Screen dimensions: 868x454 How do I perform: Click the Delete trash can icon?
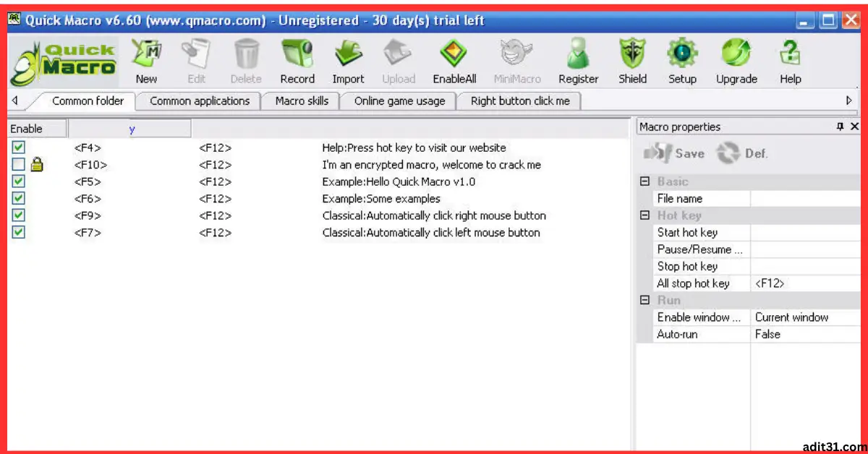point(246,55)
